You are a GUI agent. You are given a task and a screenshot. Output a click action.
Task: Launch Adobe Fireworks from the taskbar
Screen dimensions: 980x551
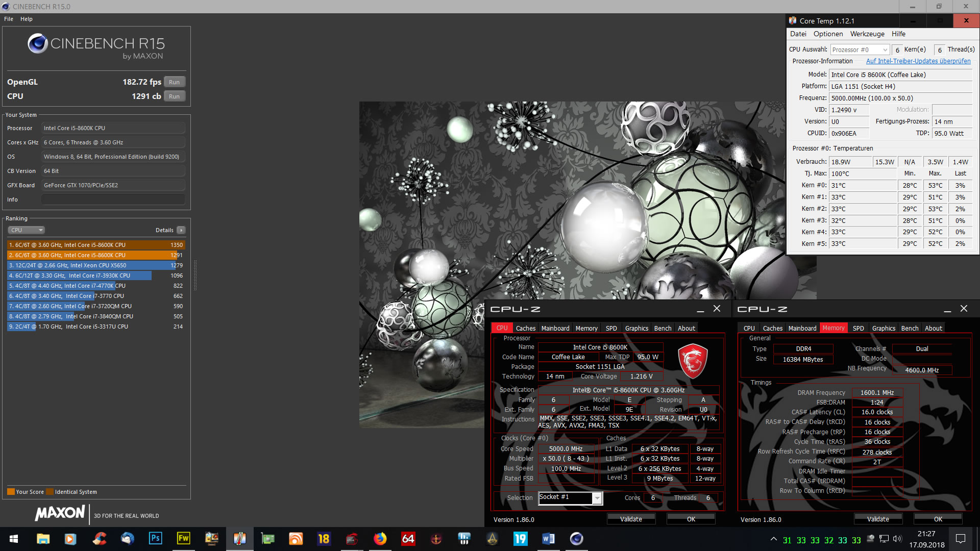(183, 539)
